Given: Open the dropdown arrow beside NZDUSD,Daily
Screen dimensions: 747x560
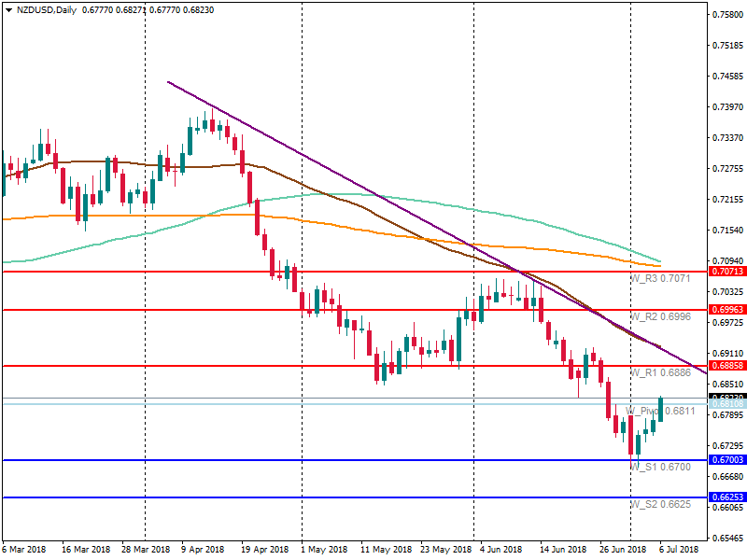Looking at the screenshot, I should [x=8, y=11].
